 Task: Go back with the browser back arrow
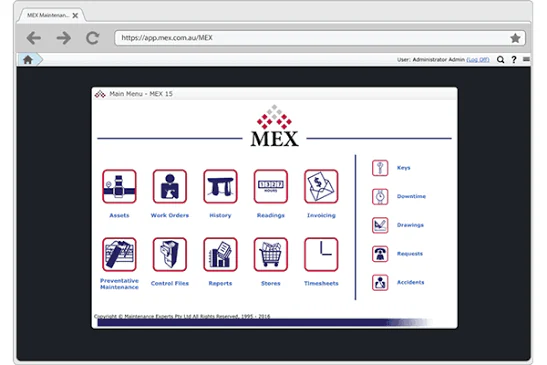tap(34, 38)
